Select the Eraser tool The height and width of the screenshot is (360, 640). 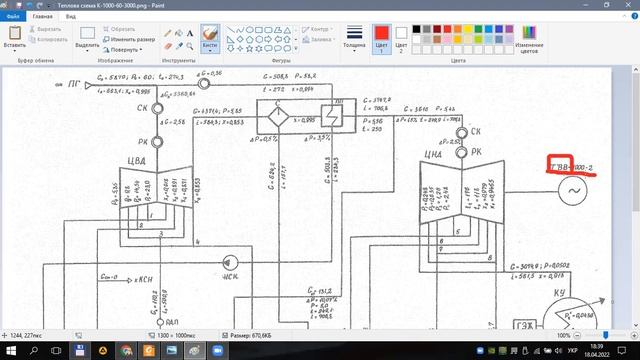coord(168,46)
